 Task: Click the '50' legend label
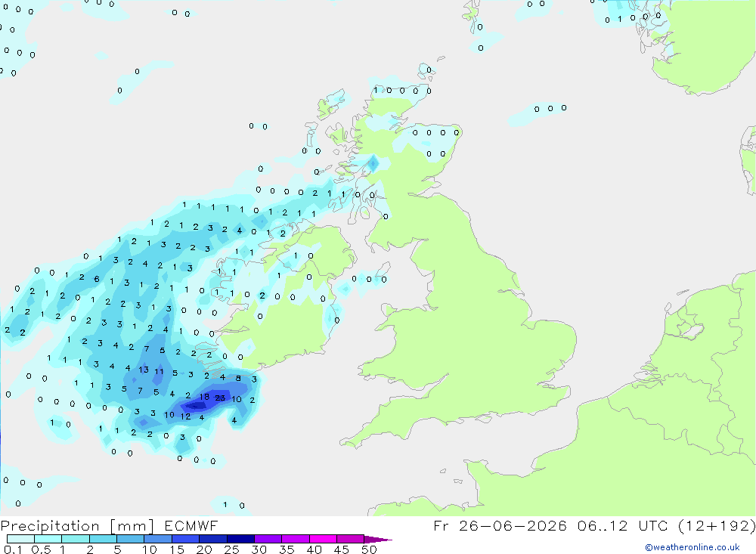[x=369, y=549]
